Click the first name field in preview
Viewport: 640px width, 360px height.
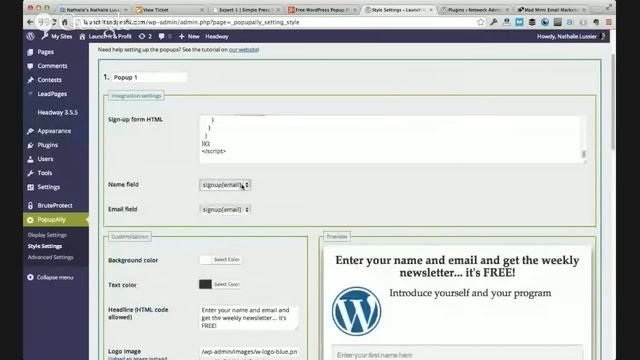click(457, 355)
